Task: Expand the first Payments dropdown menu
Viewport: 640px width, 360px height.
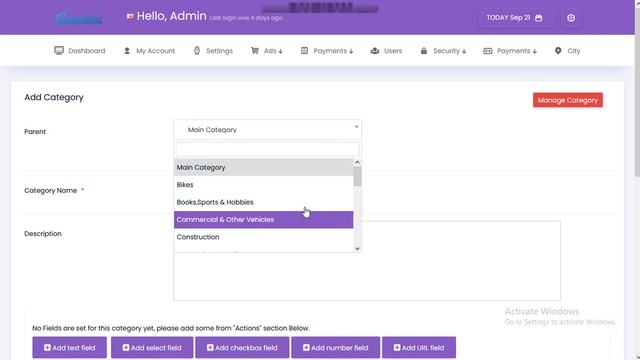Action: 327,51
